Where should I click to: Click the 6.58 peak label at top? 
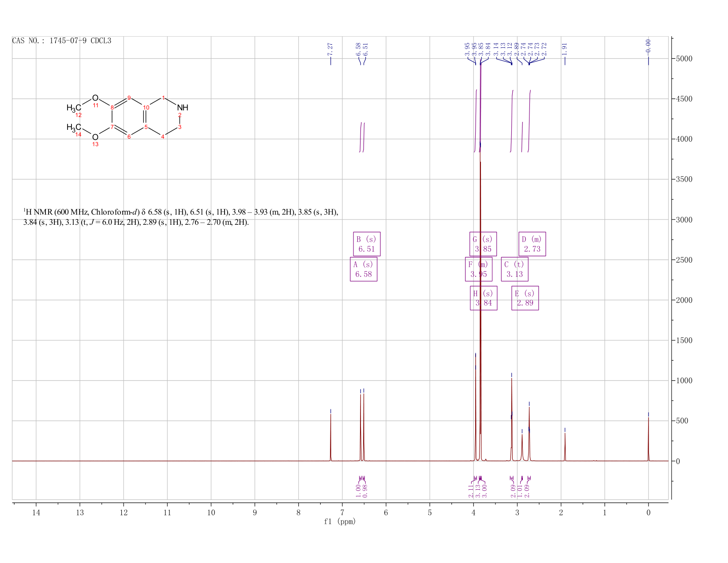(358, 49)
